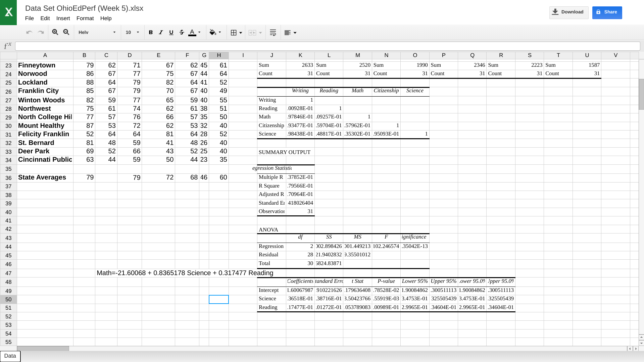The image size is (644, 362).
Task: Select the 'Mount Healthy' cell
Action: pos(45,126)
